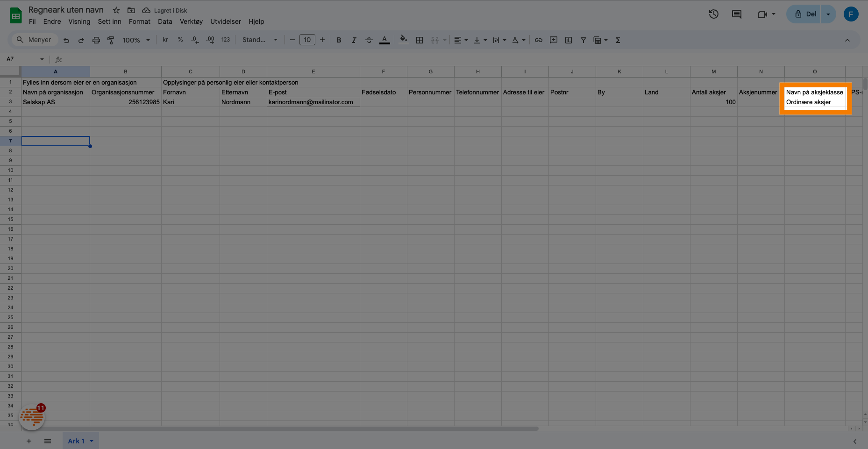
Task: Open the Data menu
Action: 165,21
